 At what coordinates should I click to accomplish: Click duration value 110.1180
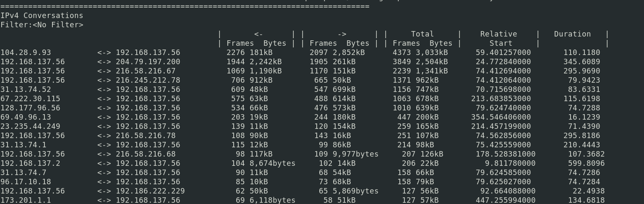[x=581, y=52]
